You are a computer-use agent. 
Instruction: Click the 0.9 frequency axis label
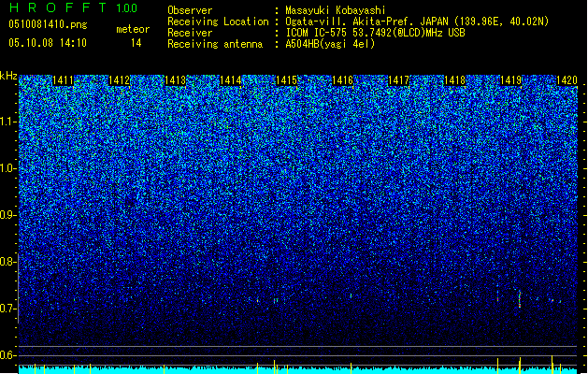[7, 215]
